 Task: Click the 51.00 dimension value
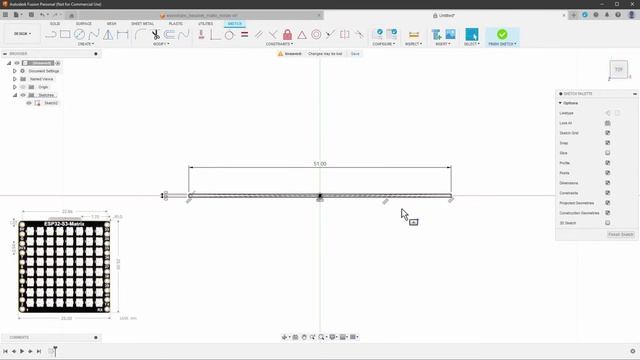[320, 164]
